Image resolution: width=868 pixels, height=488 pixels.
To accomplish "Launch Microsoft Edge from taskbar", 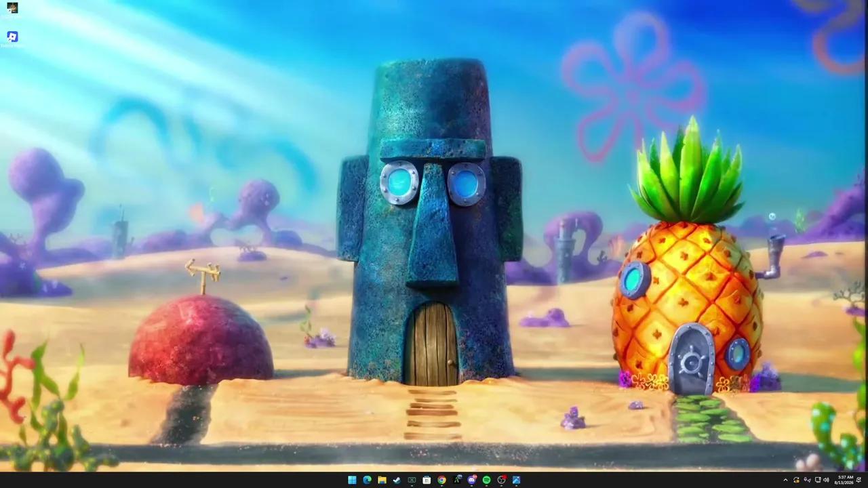I will coord(367,480).
